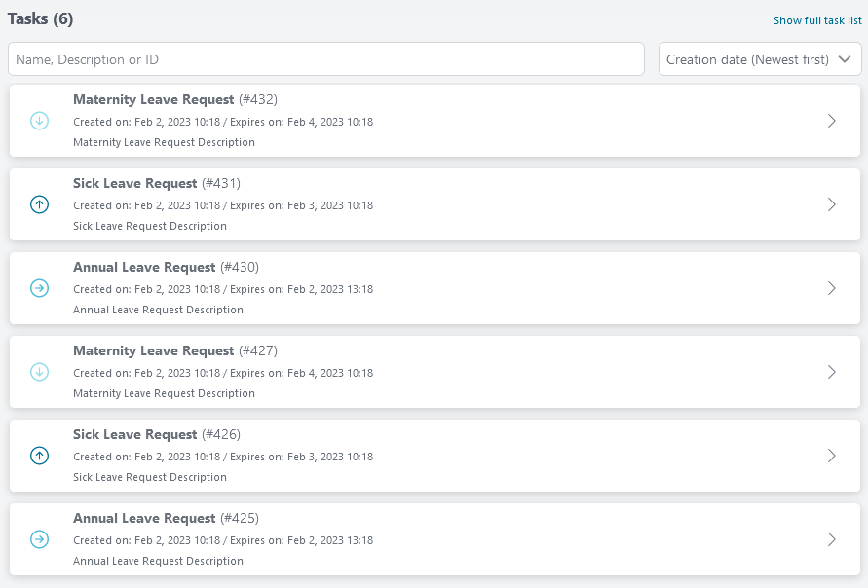The height and width of the screenshot is (588, 868).
Task: Click description text under task #426
Action: [x=149, y=477]
